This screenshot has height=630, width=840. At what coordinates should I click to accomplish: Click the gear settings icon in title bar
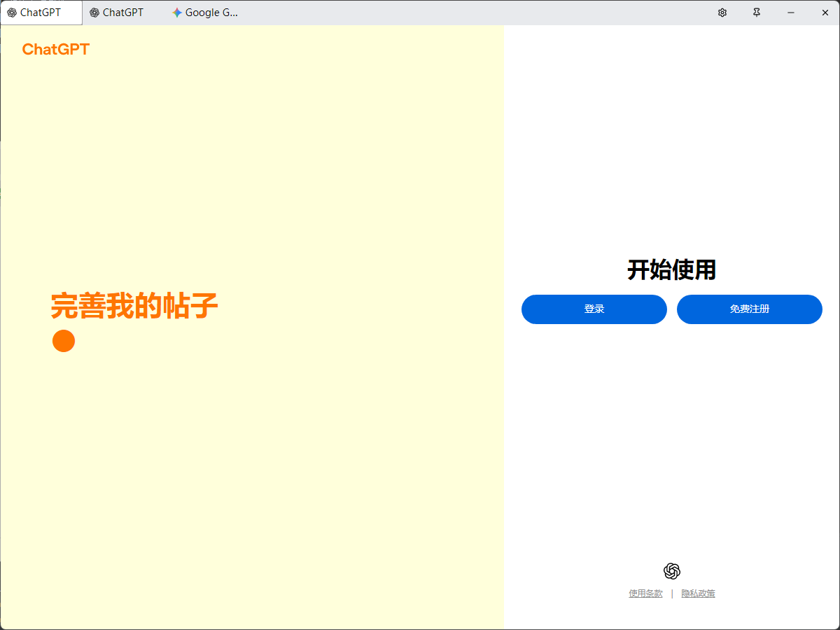click(x=722, y=13)
